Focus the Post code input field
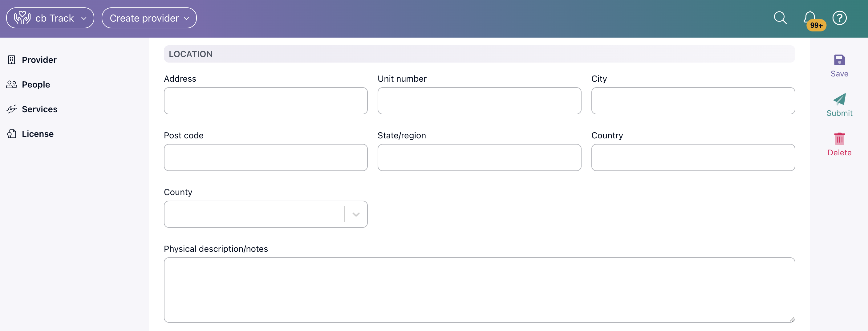The width and height of the screenshot is (868, 331). 266,157
